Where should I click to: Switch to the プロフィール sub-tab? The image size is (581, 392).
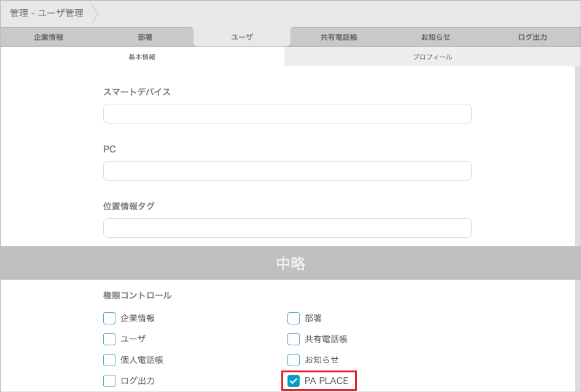tap(432, 57)
